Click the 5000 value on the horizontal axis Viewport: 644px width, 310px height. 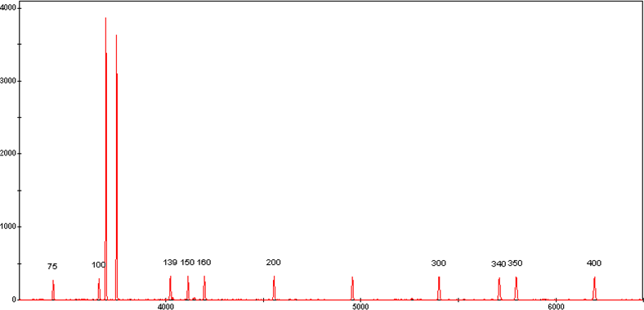click(360, 306)
